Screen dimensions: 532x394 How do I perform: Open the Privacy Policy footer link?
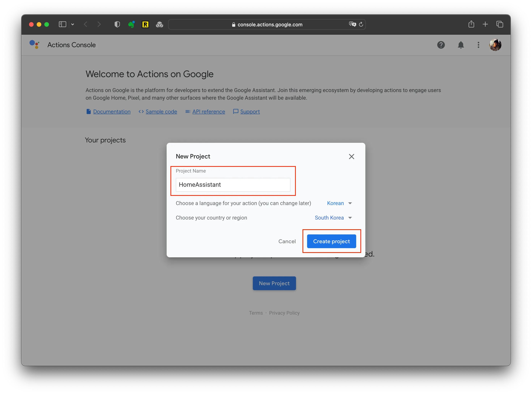284,313
